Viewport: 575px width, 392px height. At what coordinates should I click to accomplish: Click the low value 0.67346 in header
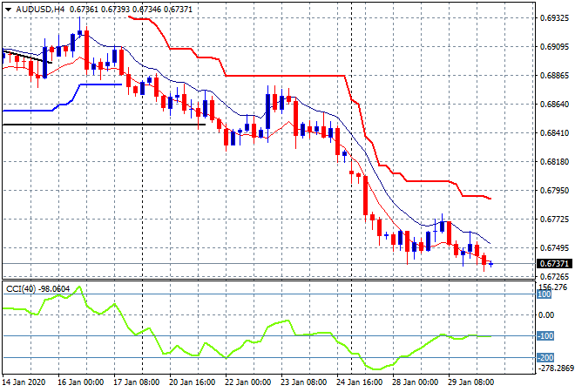click(146, 10)
